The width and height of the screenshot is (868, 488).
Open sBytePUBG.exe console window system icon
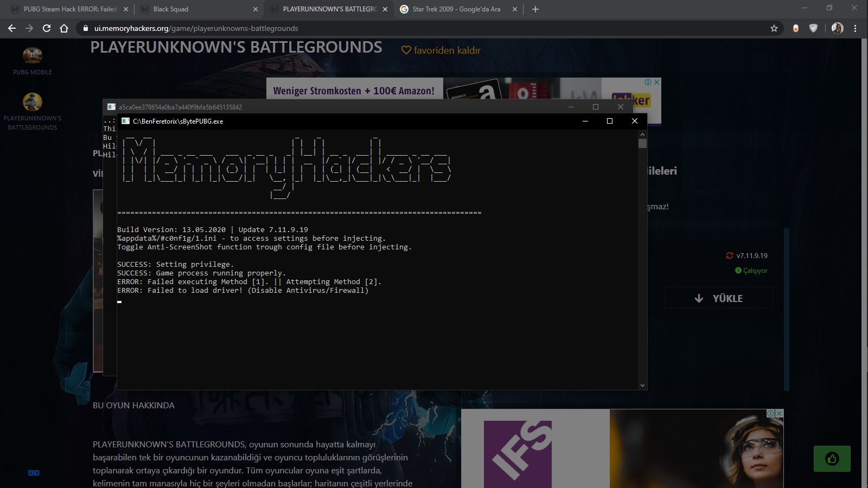tap(125, 121)
